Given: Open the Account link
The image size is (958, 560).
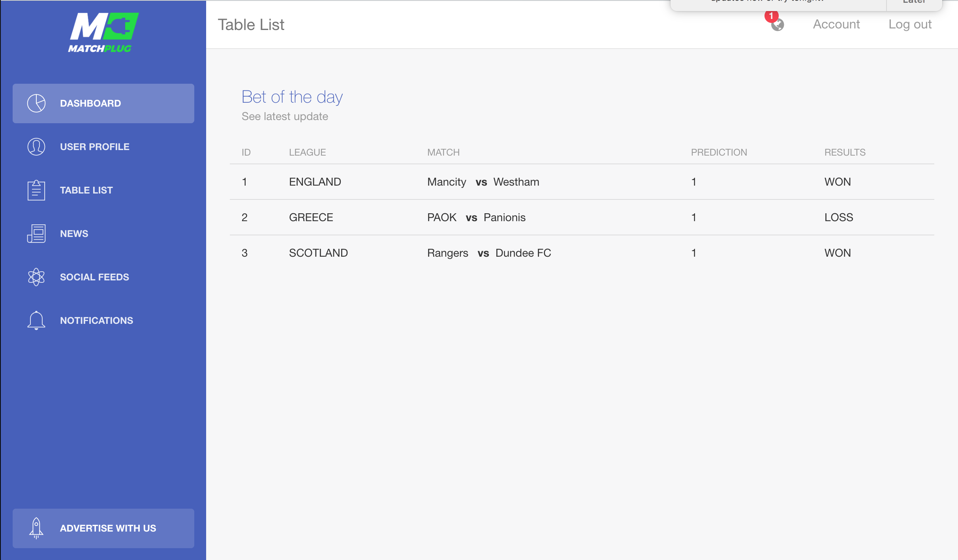Looking at the screenshot, I should pos(836,24).
